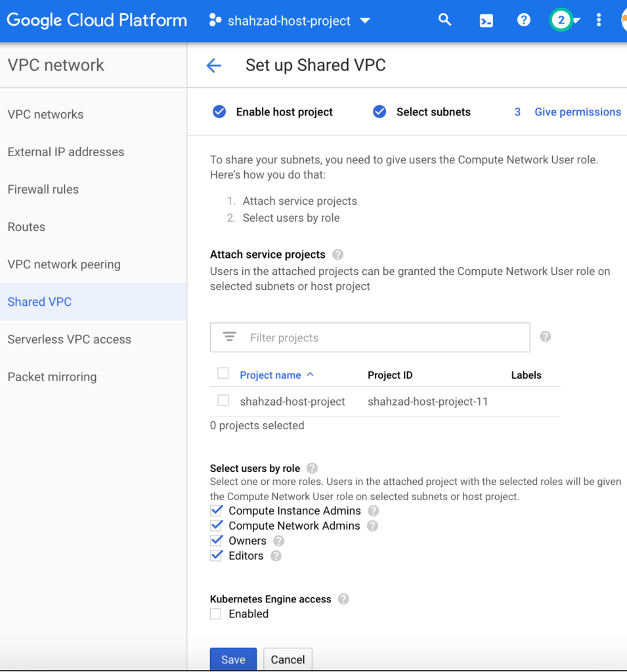Click the project hexagon icon in header
The width and height of the screenshot is (627, 672).
click(215, 20)
